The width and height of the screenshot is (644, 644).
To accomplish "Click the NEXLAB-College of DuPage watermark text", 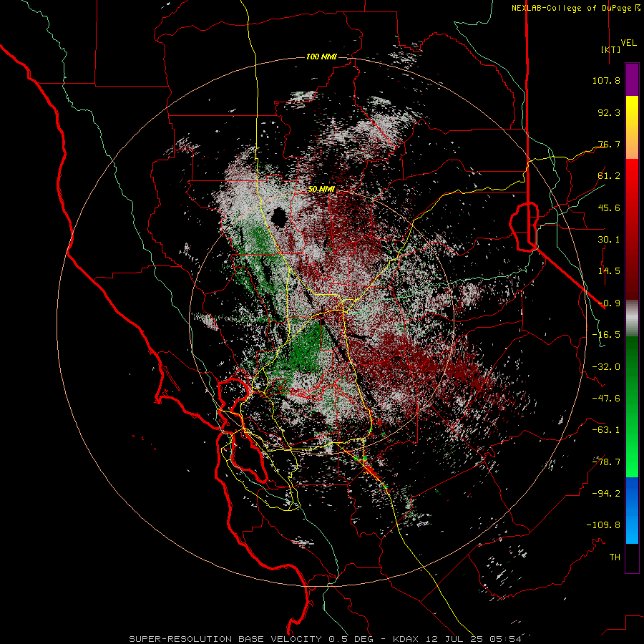I will (576, 8).
